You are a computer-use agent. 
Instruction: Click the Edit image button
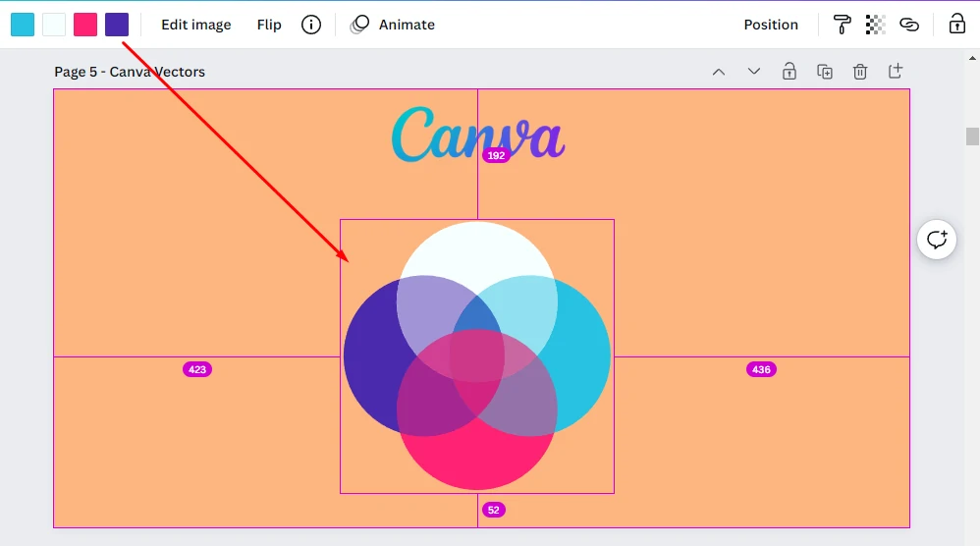[x=196, y=25]
